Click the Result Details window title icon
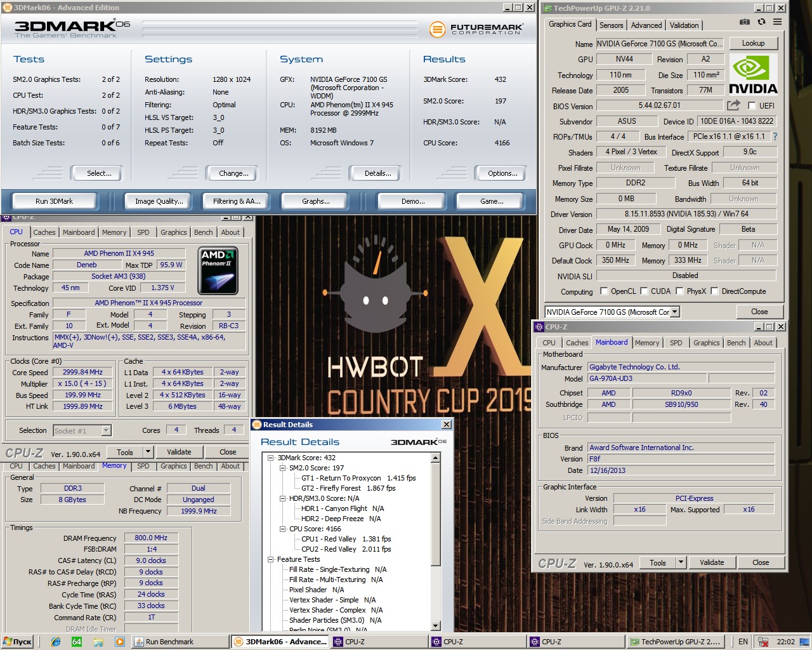The image size is (812, 650). (257, 425)
